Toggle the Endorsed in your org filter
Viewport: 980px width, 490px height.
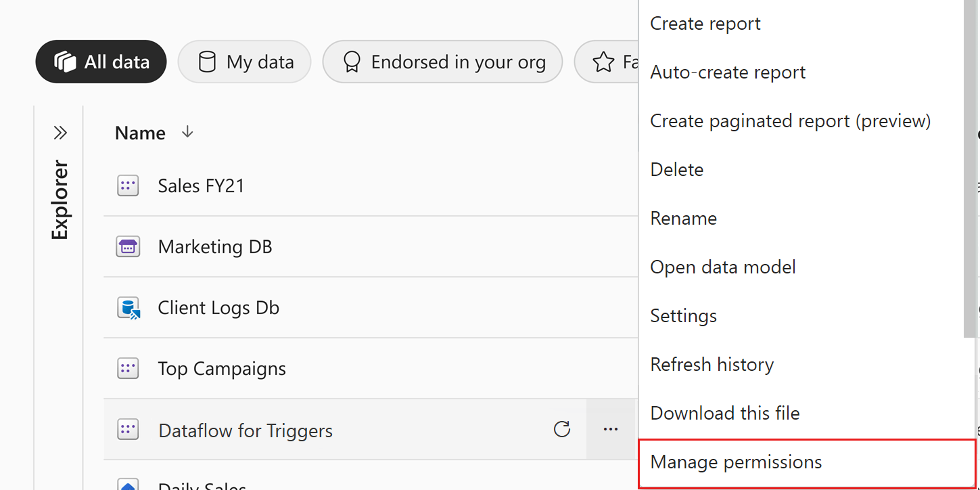[442, 62]
